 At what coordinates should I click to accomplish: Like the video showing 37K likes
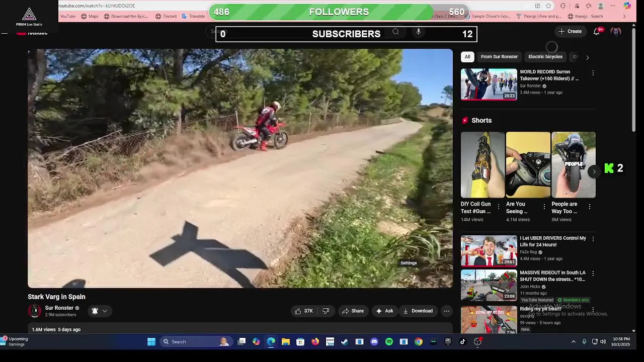tap(303, 311)
